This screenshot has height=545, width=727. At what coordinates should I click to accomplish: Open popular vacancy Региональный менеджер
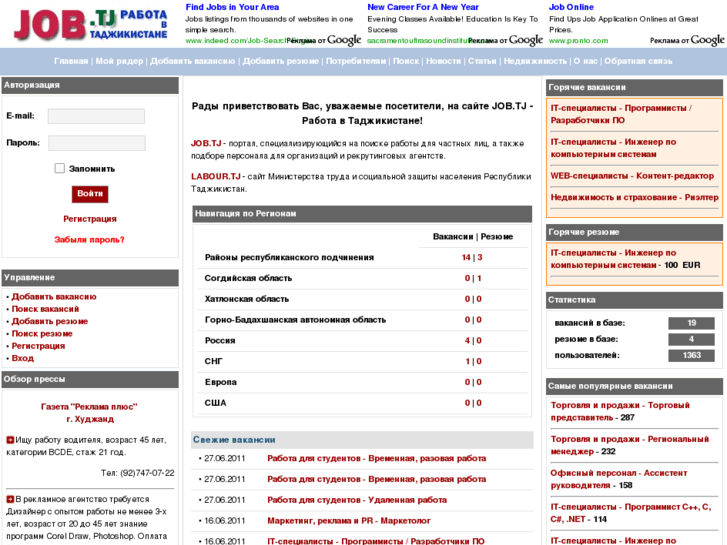630,445
